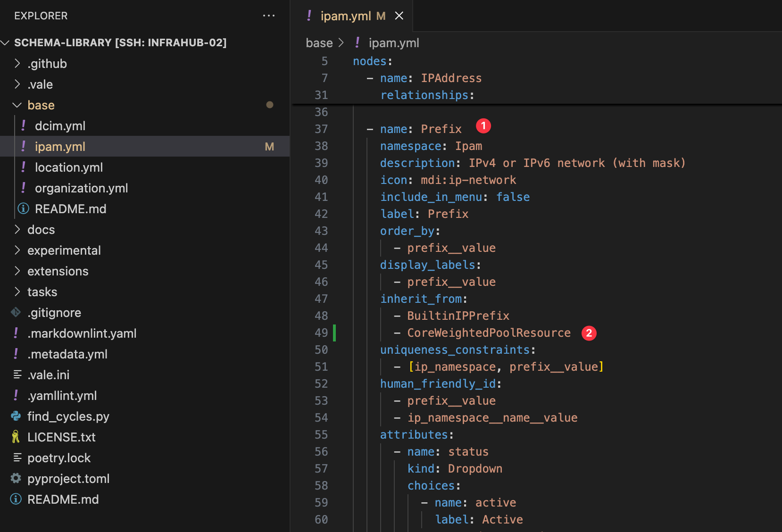Click the certificate icon beside LICENSE.txt

(16, 437)
